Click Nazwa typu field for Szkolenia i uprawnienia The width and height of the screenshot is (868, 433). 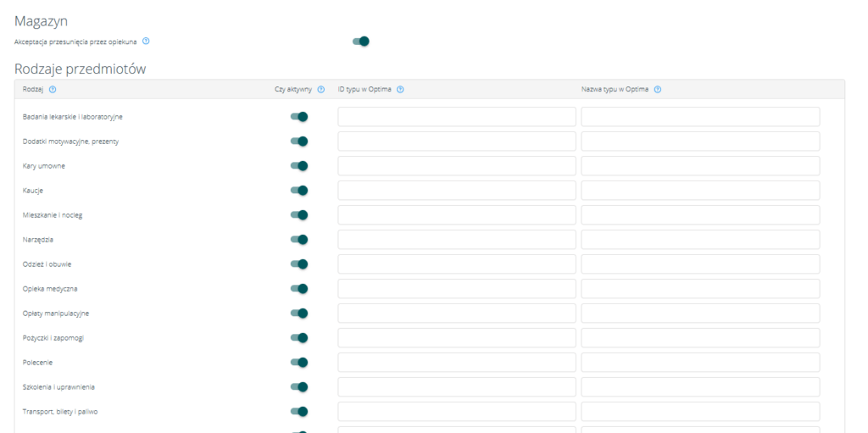click(x=700, y=387)
